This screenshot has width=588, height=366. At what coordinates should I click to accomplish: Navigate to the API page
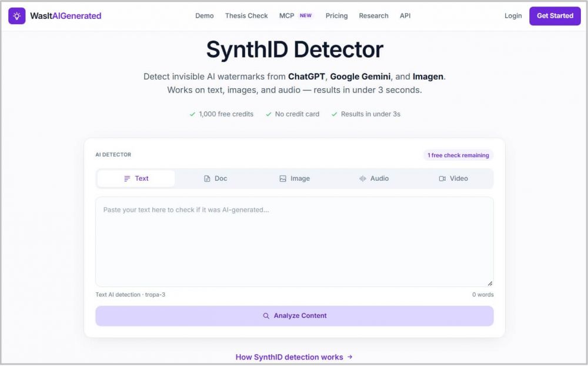[x=405, y=16]
